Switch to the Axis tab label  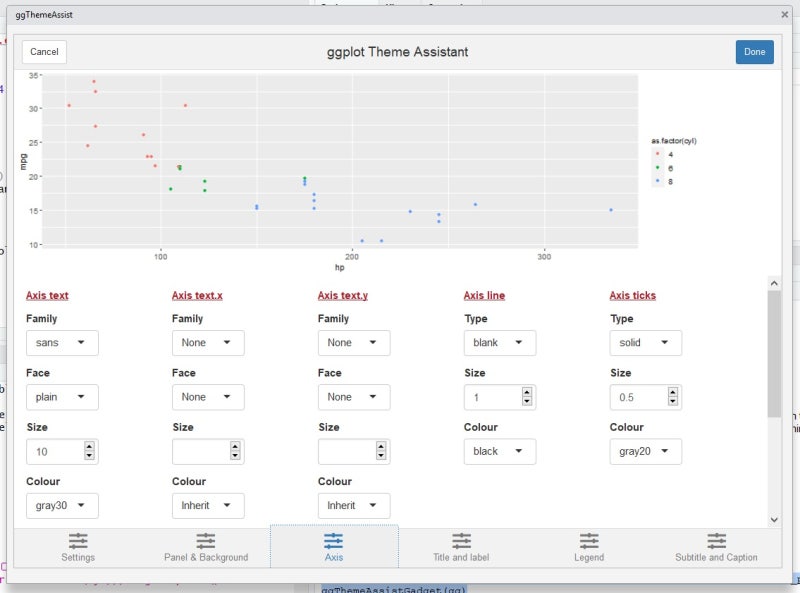[334, 557]
